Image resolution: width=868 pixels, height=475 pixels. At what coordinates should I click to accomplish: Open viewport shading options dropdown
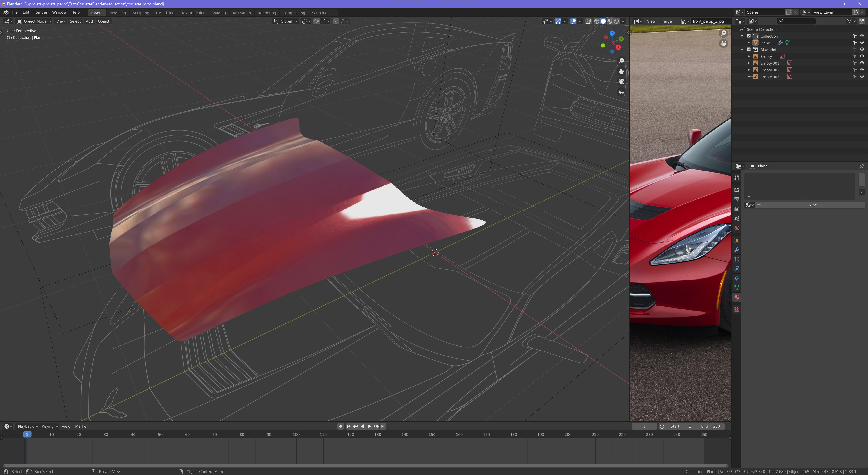click(x=623, y=21)
